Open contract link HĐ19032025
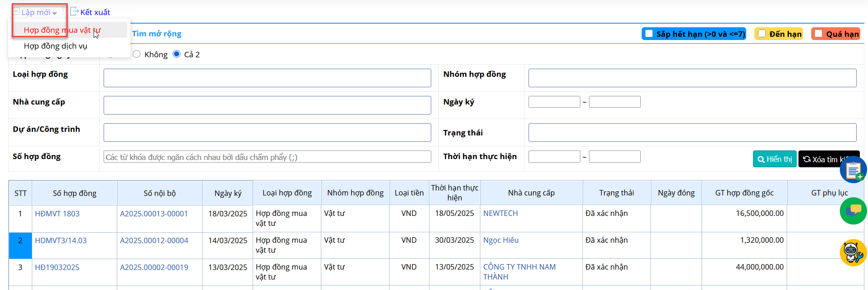This screenshot has height=290, width=868. tap(57, 267)
